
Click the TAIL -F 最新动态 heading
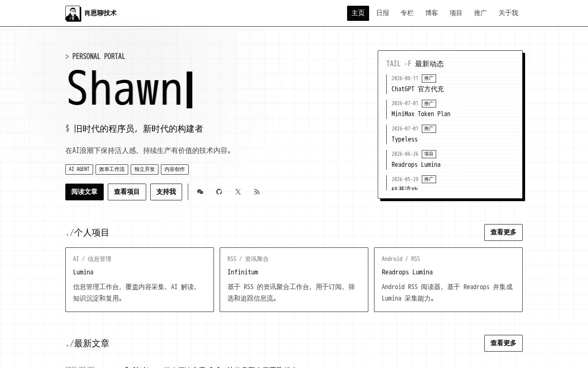(415, 64)
